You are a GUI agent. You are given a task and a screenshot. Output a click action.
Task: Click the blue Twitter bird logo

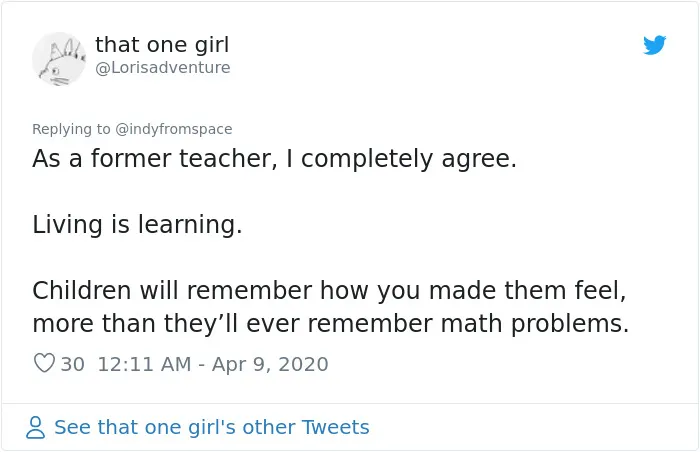point(654,45)
